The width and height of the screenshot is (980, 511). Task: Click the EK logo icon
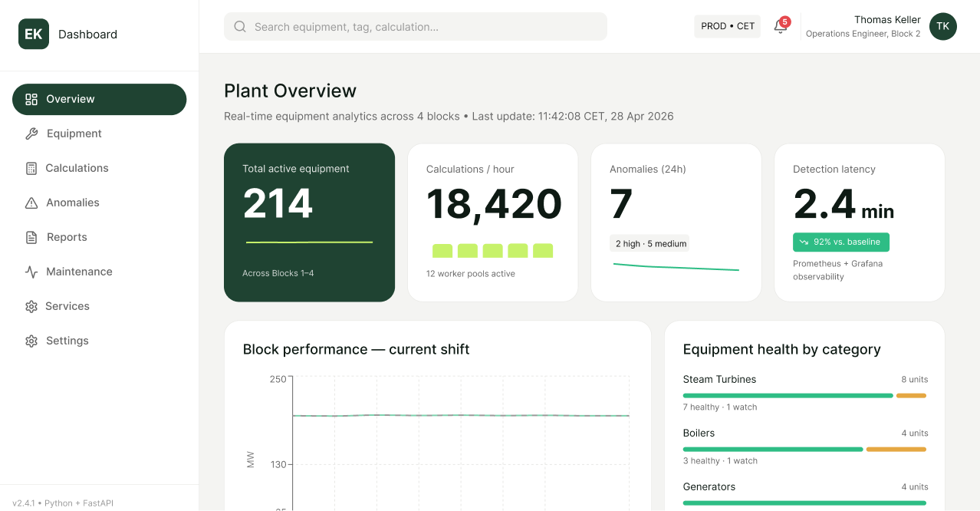click(34, 34)
